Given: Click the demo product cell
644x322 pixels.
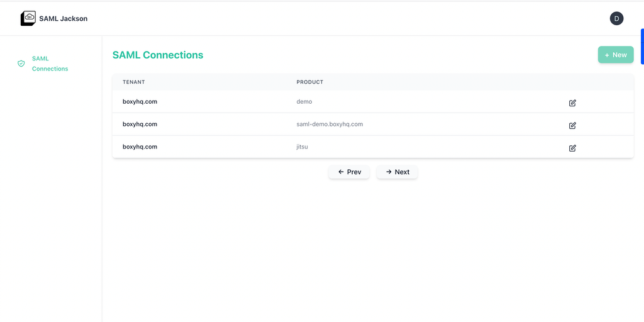Looking at the screenshot, I should (x=304, y=101).
